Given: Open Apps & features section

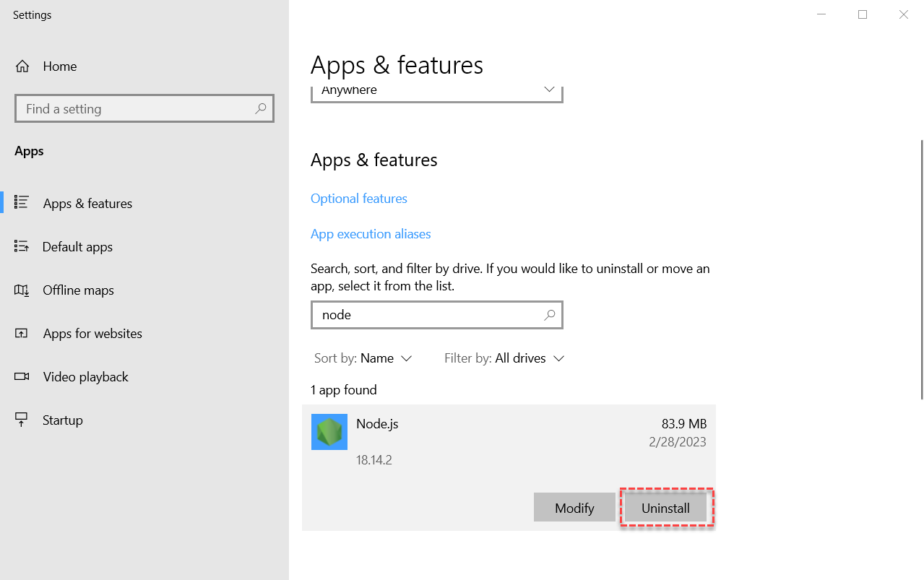Looking at the screenshot, I should click(144, 203).
